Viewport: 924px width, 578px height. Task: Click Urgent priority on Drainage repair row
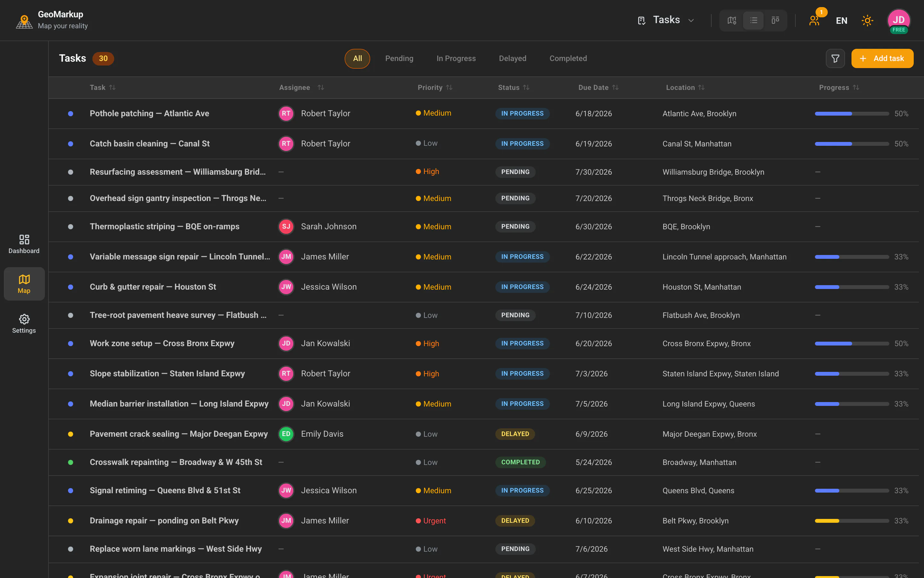[x=431, y=521]
